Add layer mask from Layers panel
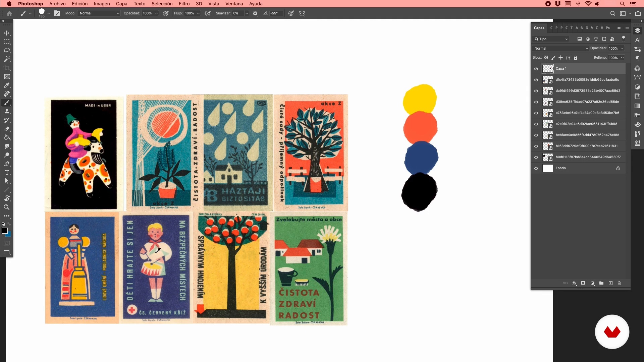The image size is (644, 362). (583, 283)
